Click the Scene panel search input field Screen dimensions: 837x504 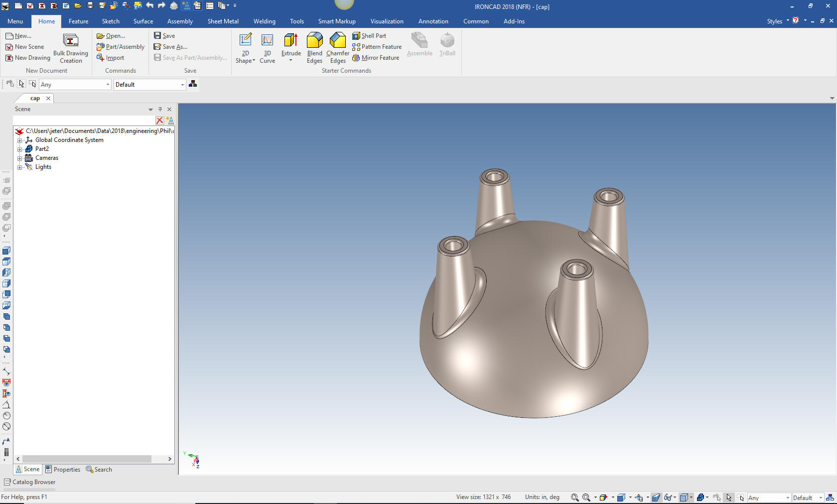click(84, 121)
